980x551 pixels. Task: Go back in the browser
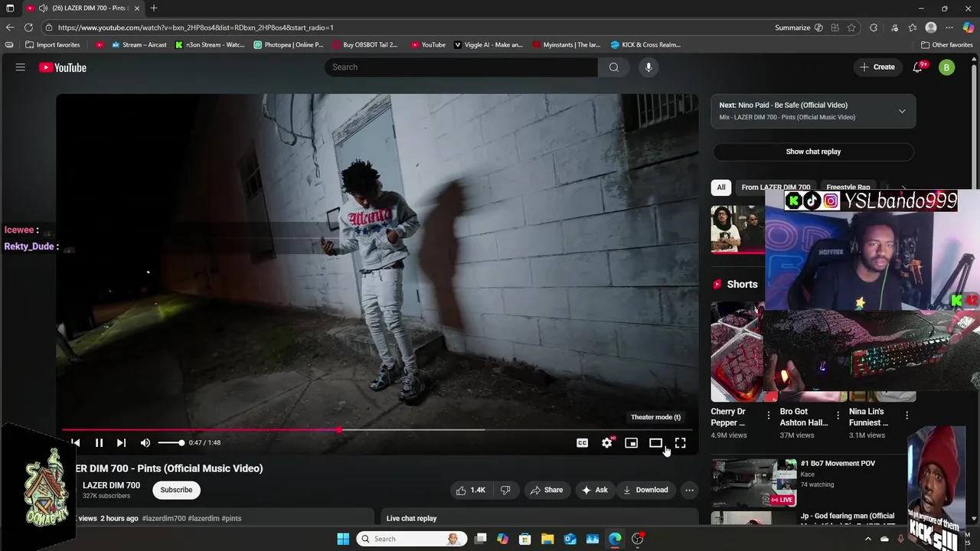pyautogui.click(x=10, y=28)
